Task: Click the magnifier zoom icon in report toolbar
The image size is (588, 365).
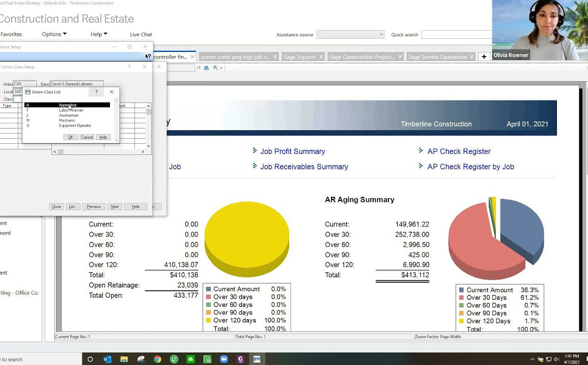Action: click(x=215, y=68)
